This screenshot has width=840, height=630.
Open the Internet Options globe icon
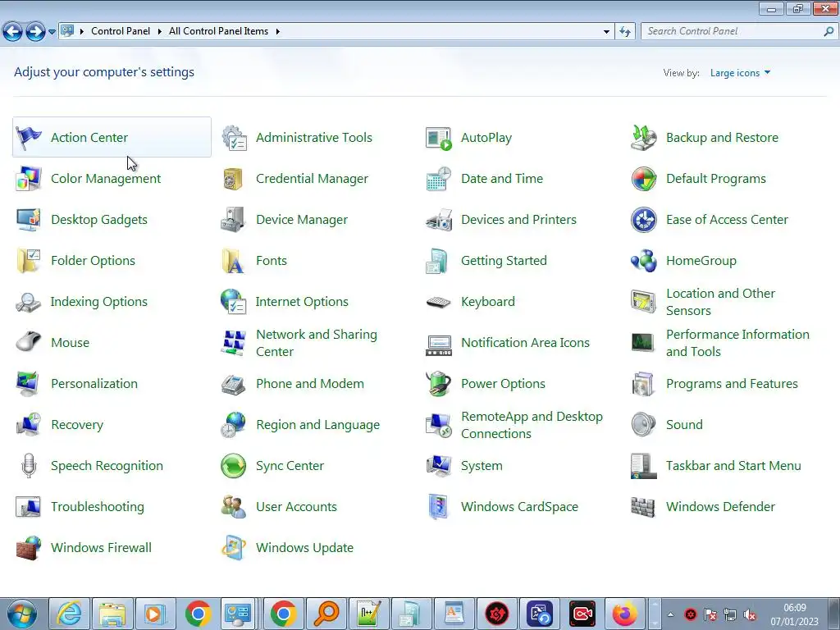(x=233, y=302)
